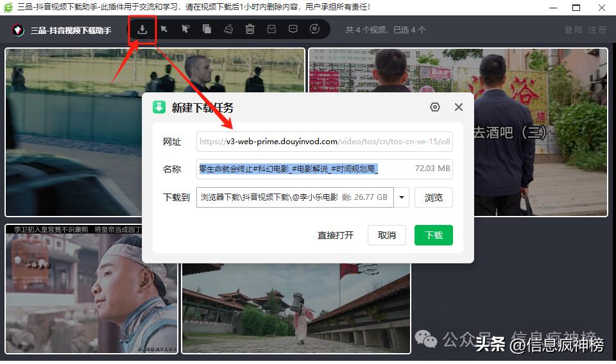Click the browser icon in the title bar

tap(8, 7)
